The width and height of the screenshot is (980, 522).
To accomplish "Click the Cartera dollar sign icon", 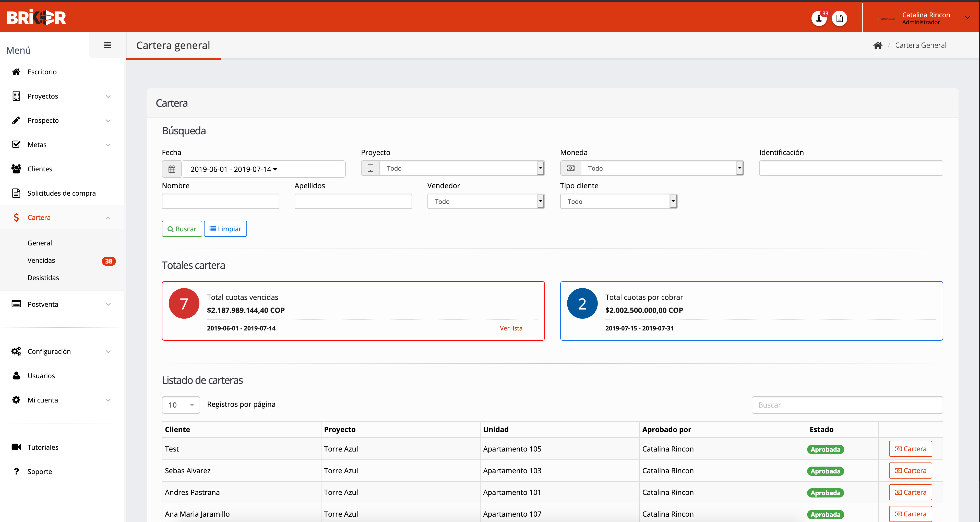I will 16,217.
